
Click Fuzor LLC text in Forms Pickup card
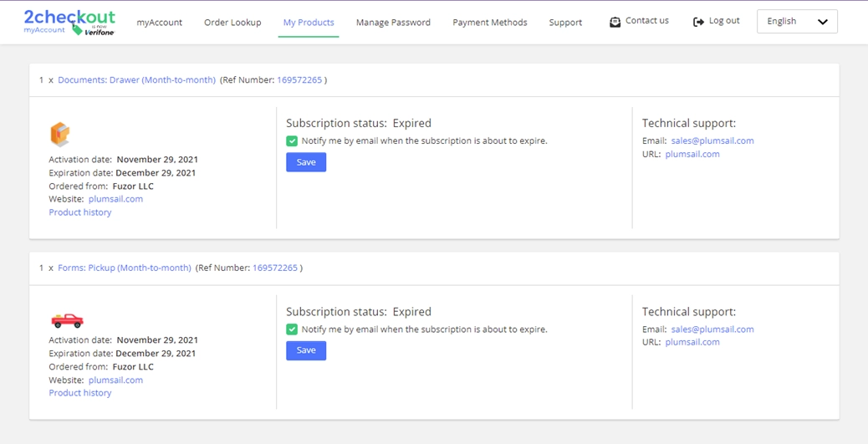pyautogui.click(x=133, y=367)
